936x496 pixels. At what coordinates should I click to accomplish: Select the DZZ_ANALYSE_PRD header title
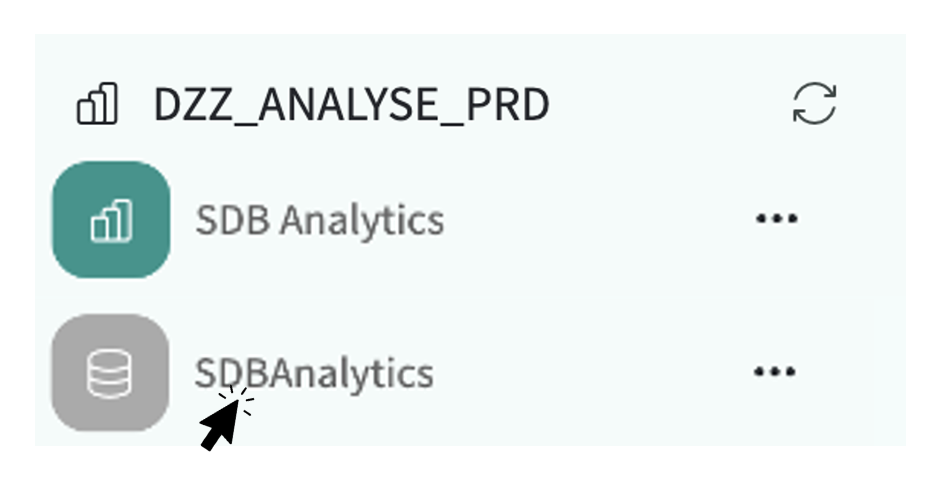[351, 105]
